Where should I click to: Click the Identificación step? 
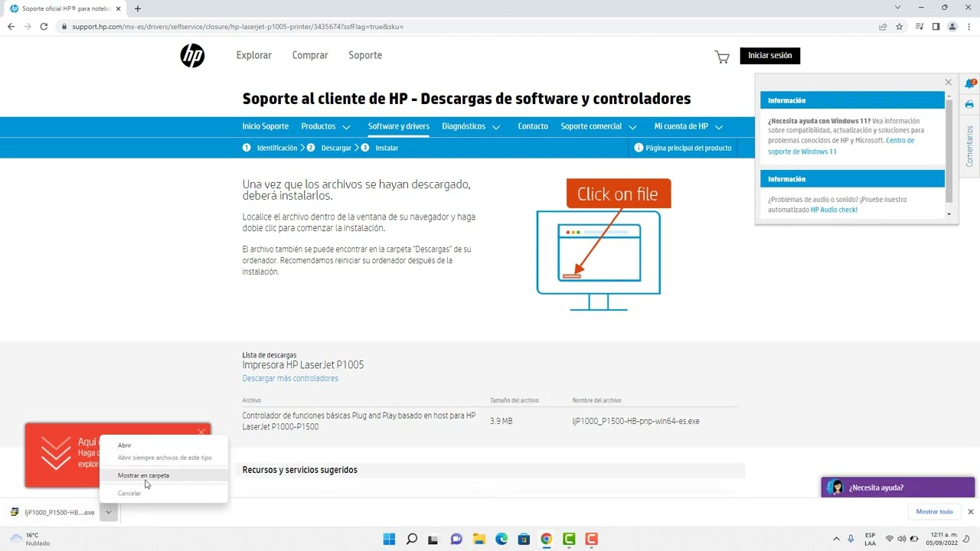[x=270, y=148]
